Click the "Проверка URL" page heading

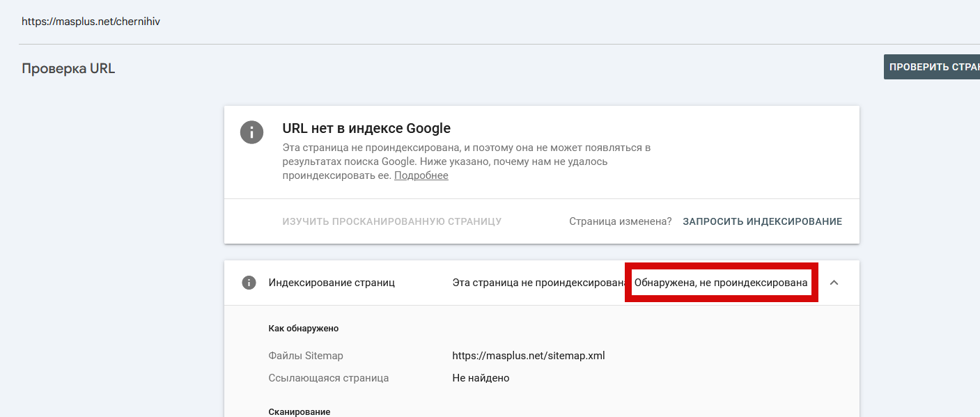pos(68,68)
